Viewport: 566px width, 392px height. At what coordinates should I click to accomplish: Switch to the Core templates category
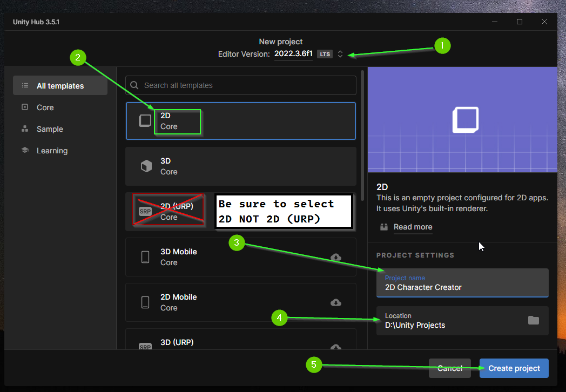pyautogui.click(x=44, y=107)
